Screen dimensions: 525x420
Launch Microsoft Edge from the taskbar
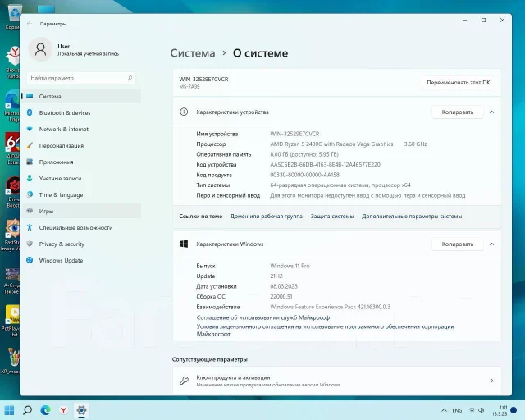(46, 410)
